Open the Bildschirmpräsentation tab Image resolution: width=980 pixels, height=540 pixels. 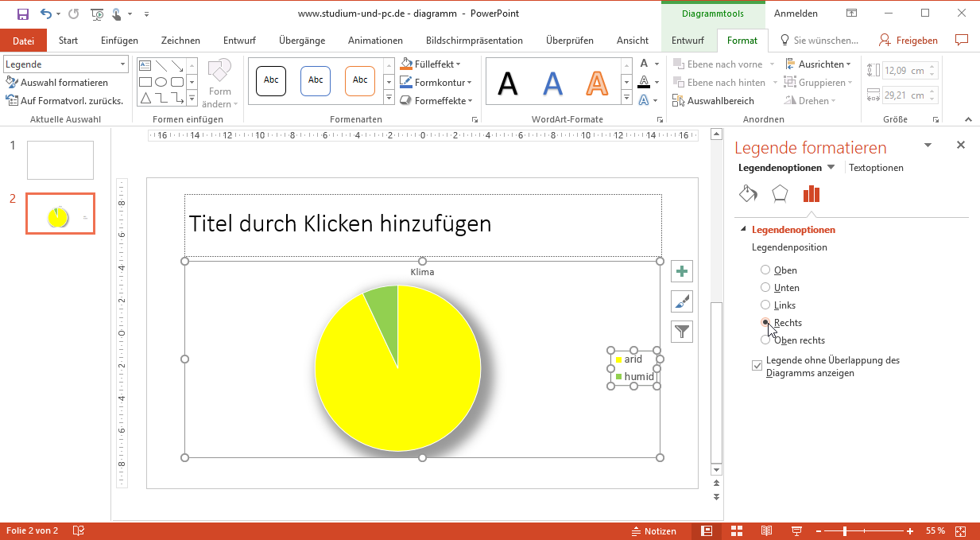click(x=475, y=41)
